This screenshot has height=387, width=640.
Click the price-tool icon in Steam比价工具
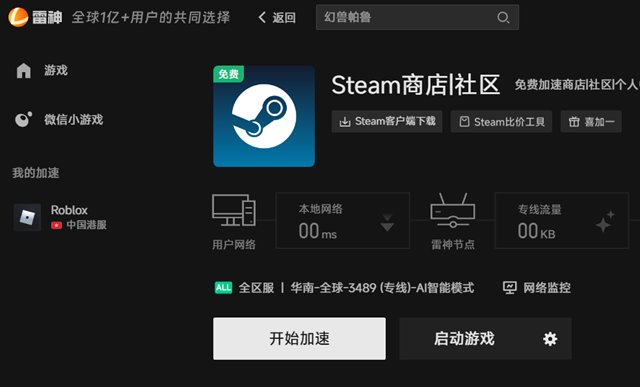pos(464,122)
